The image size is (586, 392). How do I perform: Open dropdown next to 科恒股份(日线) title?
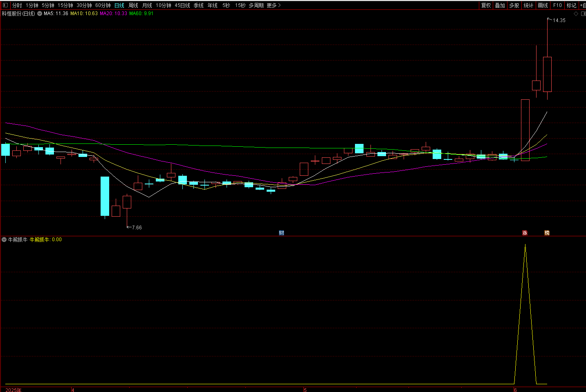[x=40, y=13]
